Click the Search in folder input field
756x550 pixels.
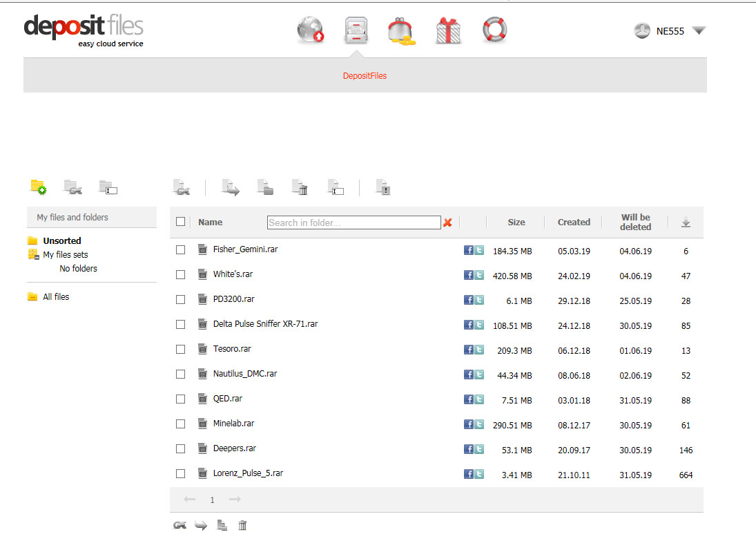(x=353, y=222)
